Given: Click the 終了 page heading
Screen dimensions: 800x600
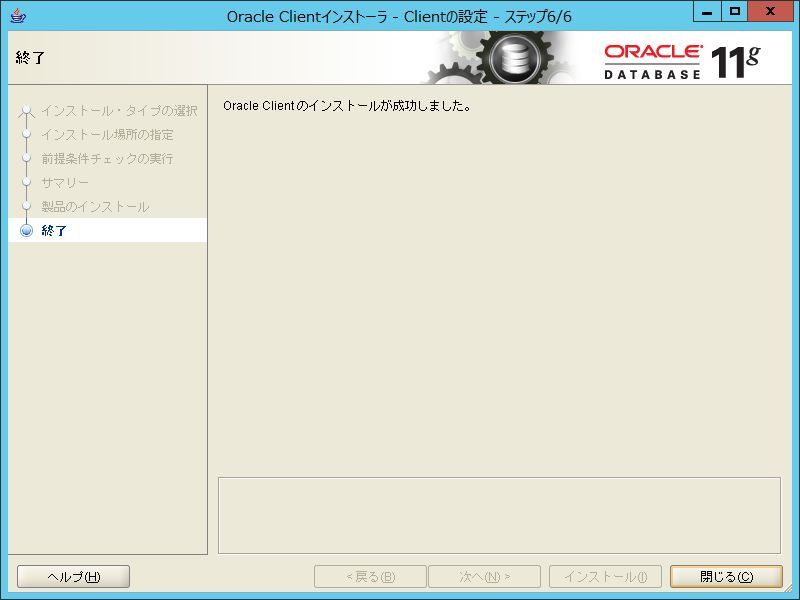Looking at the screenshot, I should [x=31, y=58].
